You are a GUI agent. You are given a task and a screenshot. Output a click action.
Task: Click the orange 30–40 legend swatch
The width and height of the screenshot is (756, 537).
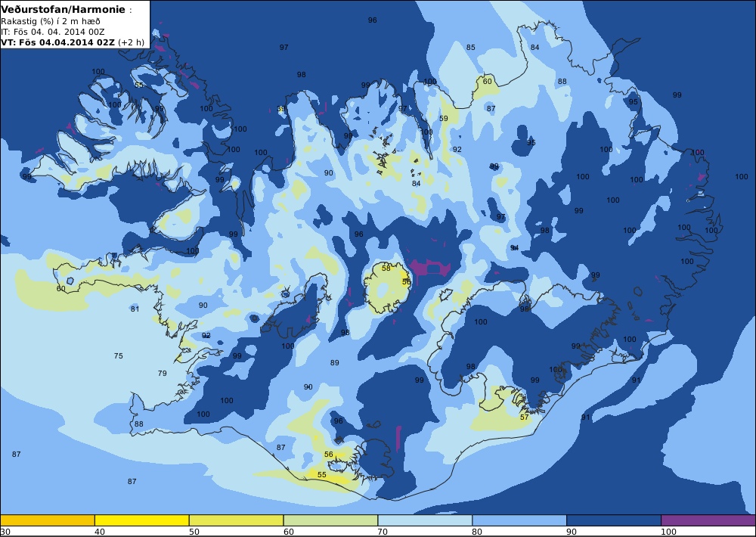47,520
